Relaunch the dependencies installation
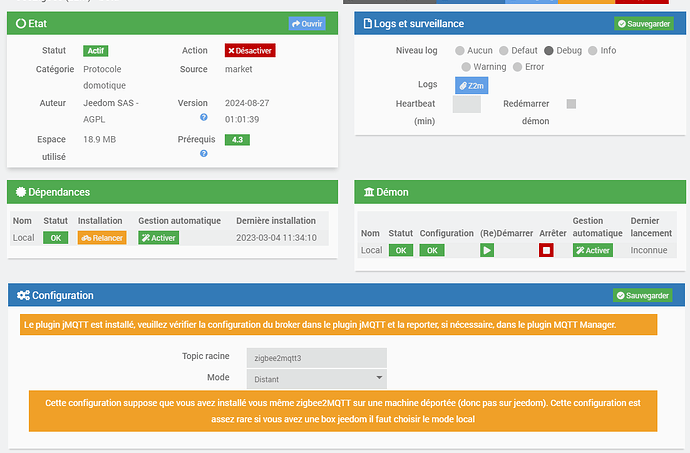Image resolution: width=690 pixels, height=453 pixels. coord(102,238)
